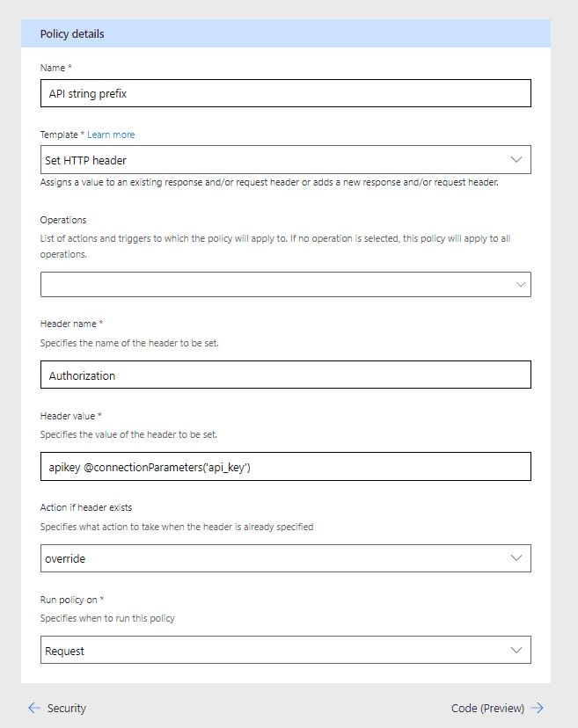Click the Header value field with apikey expression

coord(286,467)
